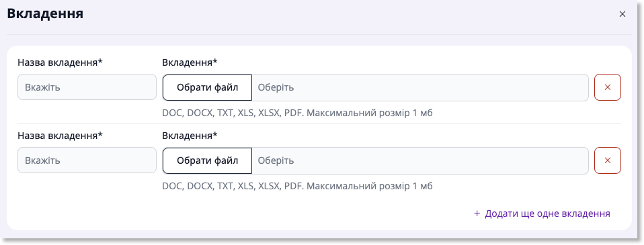Viewport: 644px width, 245px height.
Task: Focus the second Назва вкладення input field
Action: pos(87,160)
